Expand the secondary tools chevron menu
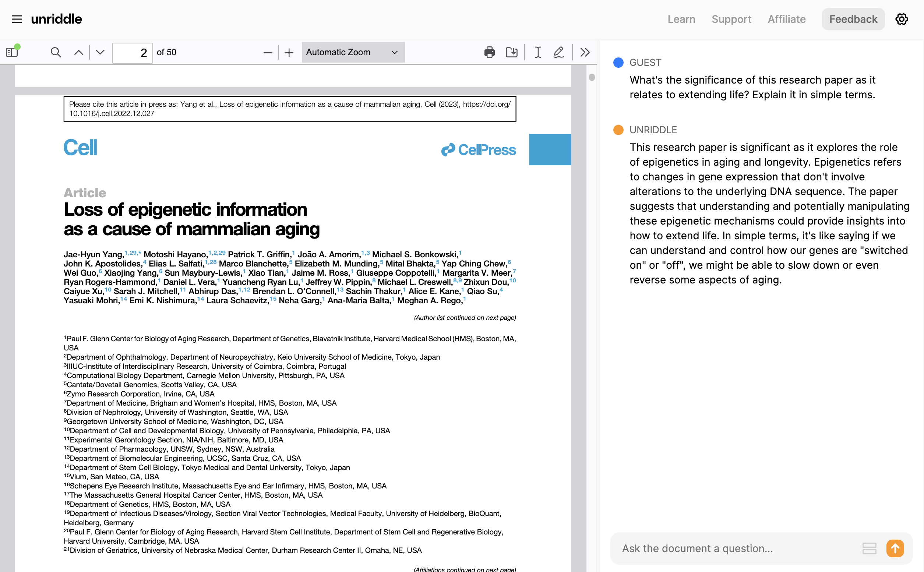 (x=585, y=52)
